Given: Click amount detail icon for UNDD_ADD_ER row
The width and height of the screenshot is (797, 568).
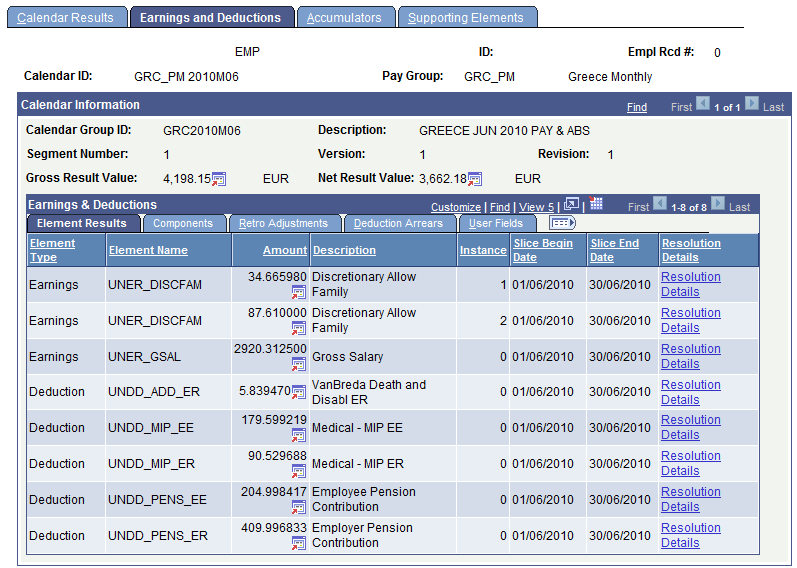Looking at the screenshot, I should [299, 391].
